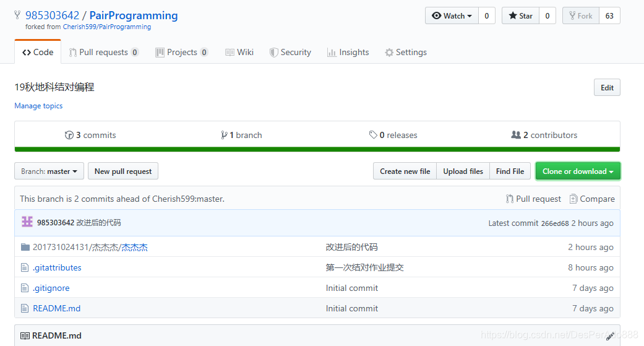The width and height of the screenshot is (644, 346).
Task: Open Initial commit message for README.md row
Action: tap(352, 308)
